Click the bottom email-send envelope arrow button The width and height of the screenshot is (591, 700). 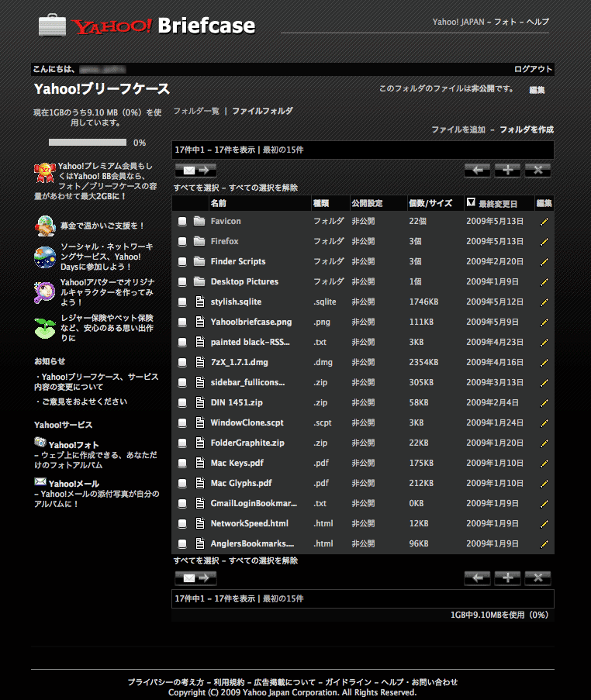195,578
